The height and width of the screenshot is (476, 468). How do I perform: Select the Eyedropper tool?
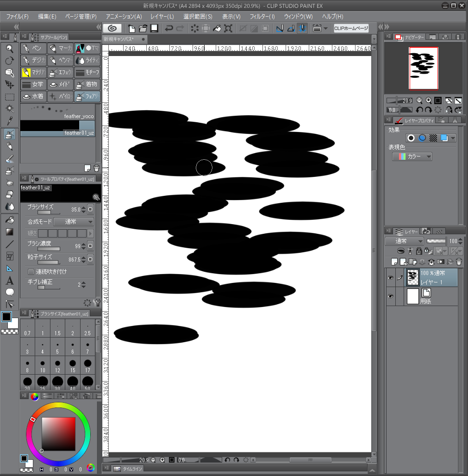point(9,121)
